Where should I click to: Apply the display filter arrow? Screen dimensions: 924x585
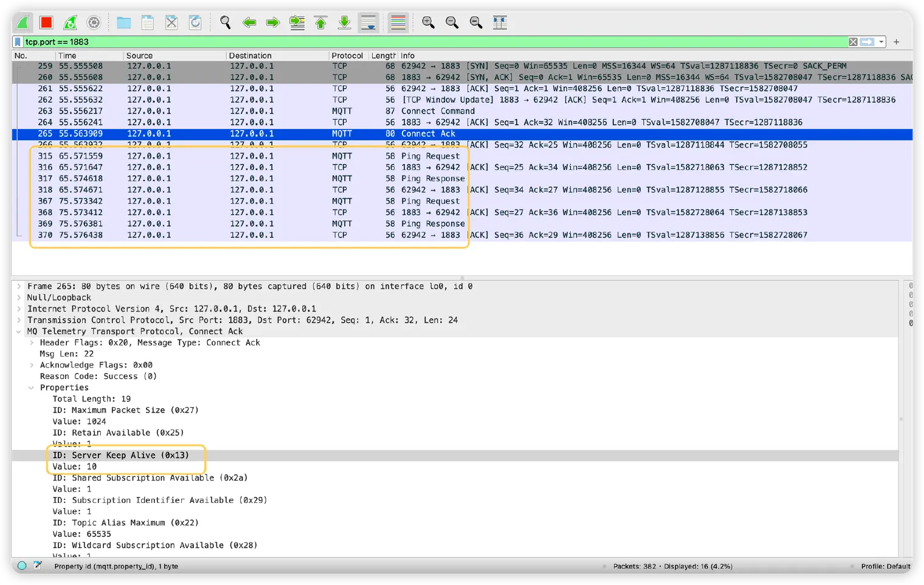[x=867, y=42]
